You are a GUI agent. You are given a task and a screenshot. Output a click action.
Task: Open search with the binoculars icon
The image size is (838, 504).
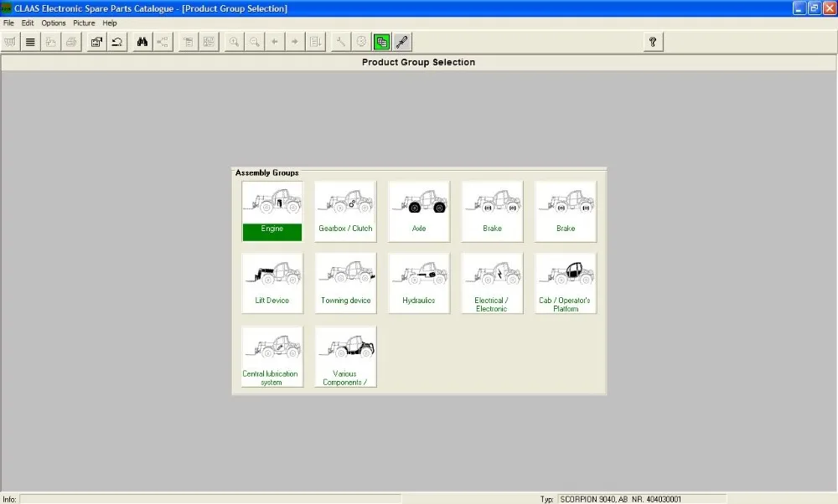[142, 42]
